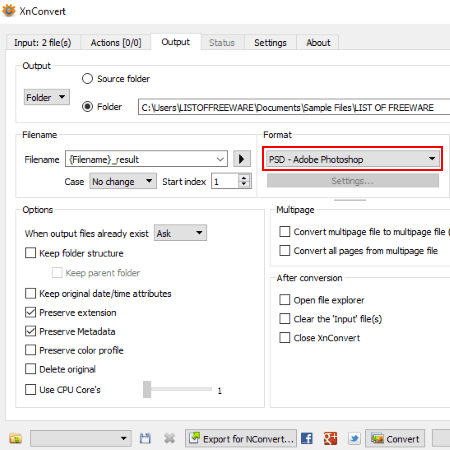
Task: Open the Google Plus share icon
Action: 330,438
